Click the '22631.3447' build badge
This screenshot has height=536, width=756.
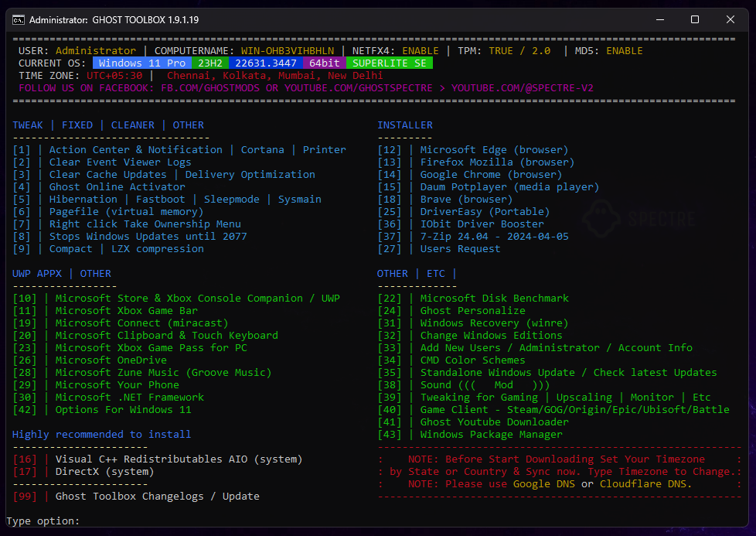[x=266, y=63]
